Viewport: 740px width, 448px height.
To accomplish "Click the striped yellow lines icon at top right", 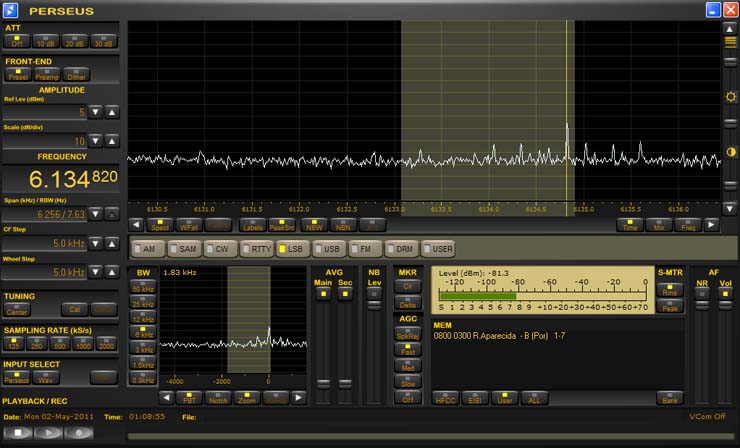I will point(730,42).
